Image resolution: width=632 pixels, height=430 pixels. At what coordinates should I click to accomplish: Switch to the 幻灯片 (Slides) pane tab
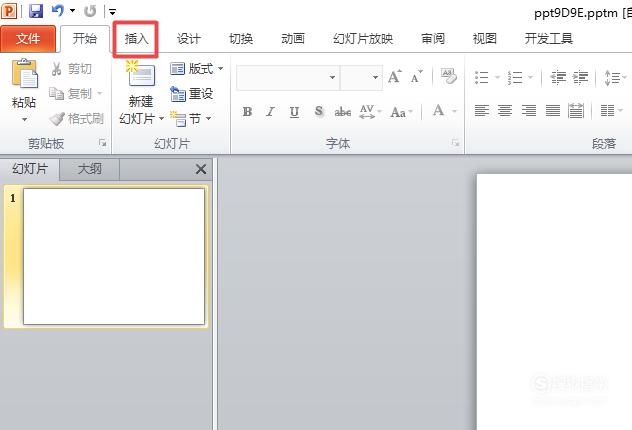[30, 168]
